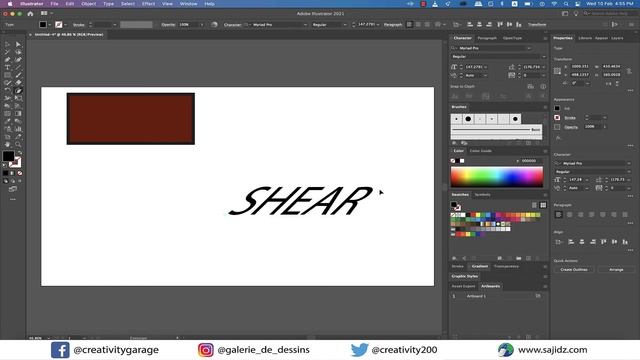Screen dimensions: 640x360
Task: Expand more options in Properties Appearance section
Action: [x=631, y=145]
